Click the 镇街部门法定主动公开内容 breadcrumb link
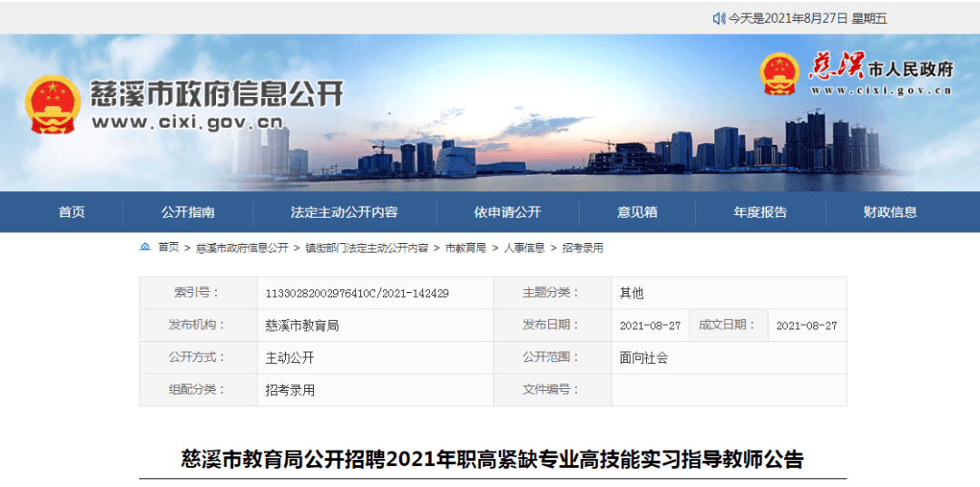Viewport: 980px width, 487px height. pyautogui.click(x=367, y=248)
